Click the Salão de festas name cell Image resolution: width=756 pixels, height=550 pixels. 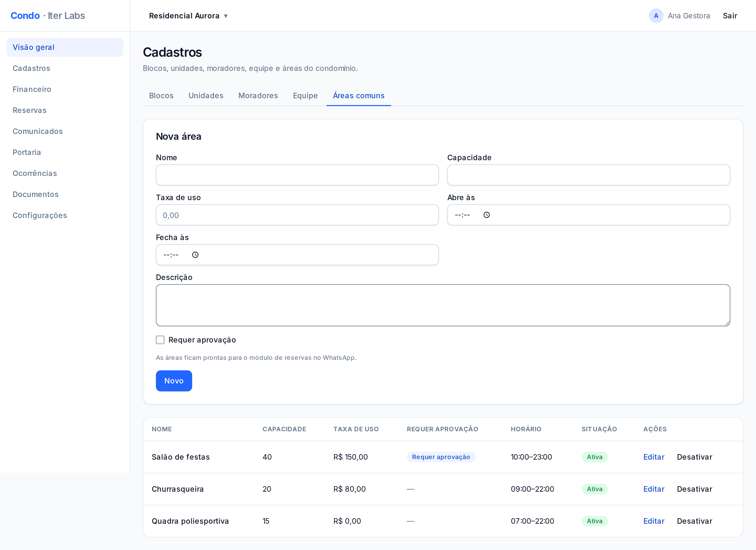click(x=181, y=457)
